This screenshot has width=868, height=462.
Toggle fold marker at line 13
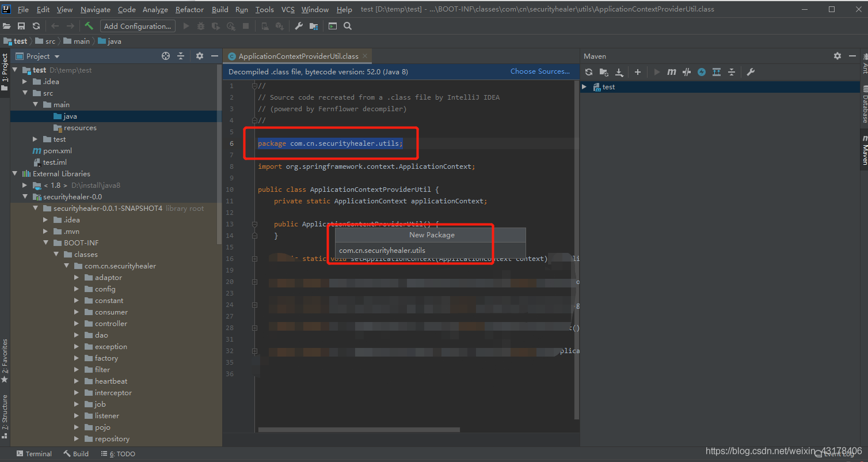(x=254, y=224)
